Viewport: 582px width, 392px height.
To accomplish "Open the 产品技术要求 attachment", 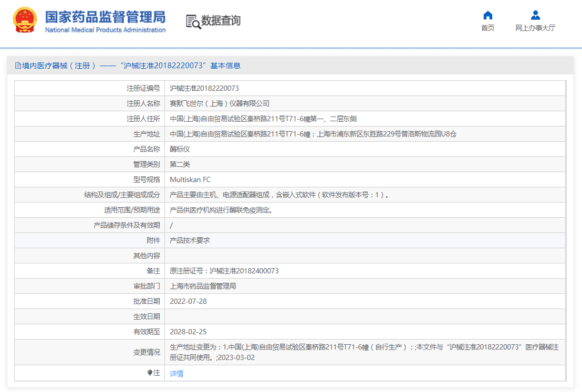I will pyautogui.click(x=190, y=240).
